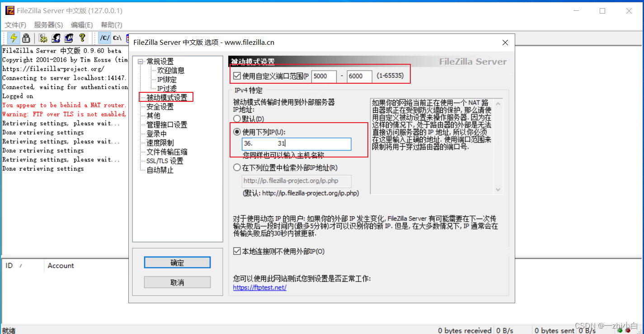Select 安全设置 in the options tree
Screen dimensions: 644x334
[x=160, y=107]
